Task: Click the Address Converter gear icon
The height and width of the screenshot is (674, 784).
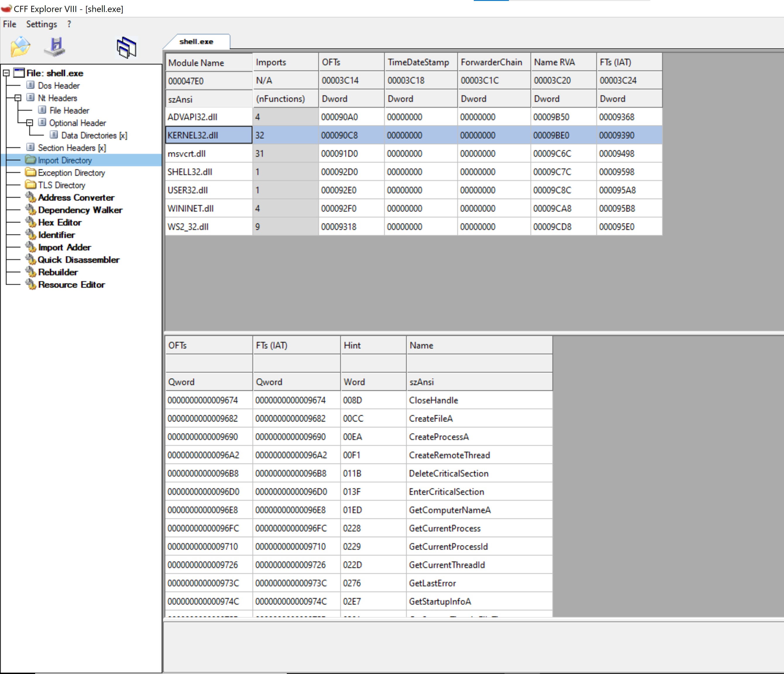Action: tap(30, 197)
